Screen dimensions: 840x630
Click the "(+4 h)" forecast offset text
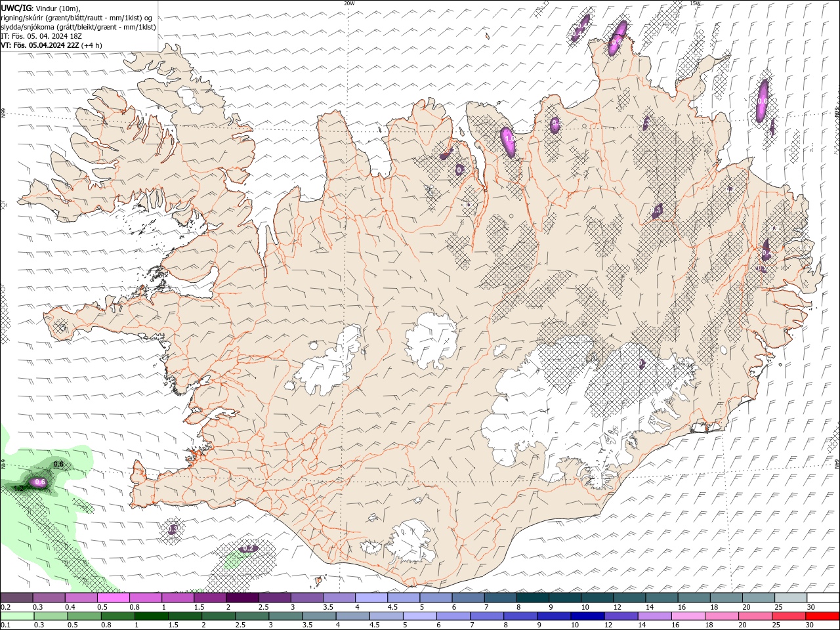92,45
